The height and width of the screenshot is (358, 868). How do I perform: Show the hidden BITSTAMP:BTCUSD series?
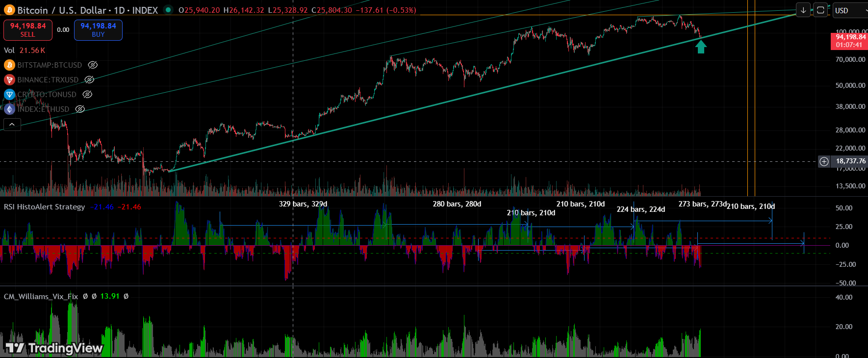pyautogui.click(x=93, y=65)
